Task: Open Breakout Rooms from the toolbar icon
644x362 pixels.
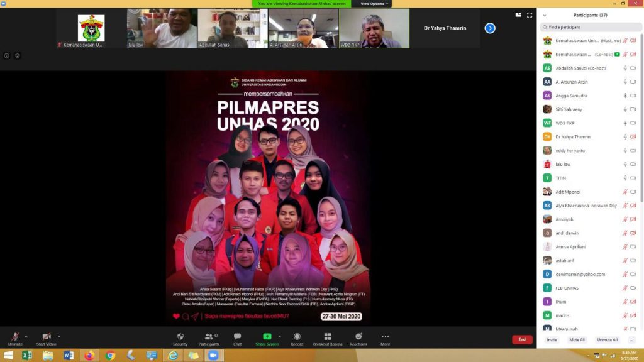Action: (328, 336)
